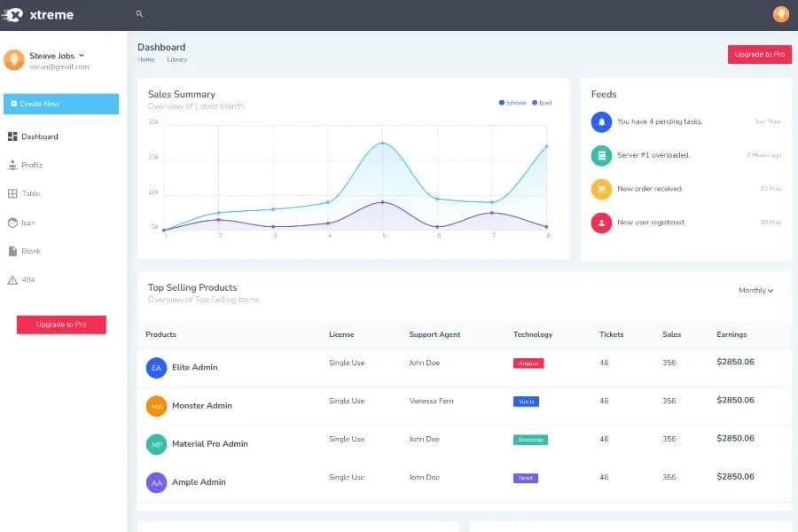
Task: Click the search magnifier icon in top bar
Action: [x=139, y=14]
